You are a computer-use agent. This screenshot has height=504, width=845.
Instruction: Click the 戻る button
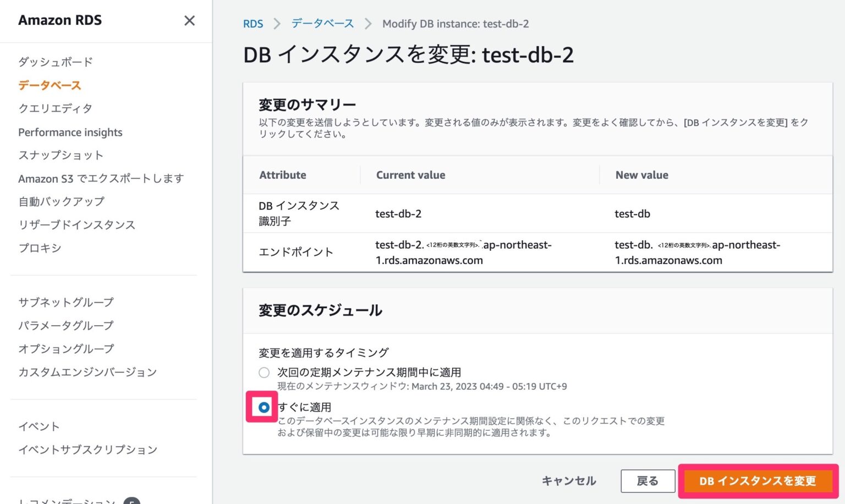(648, 480)
